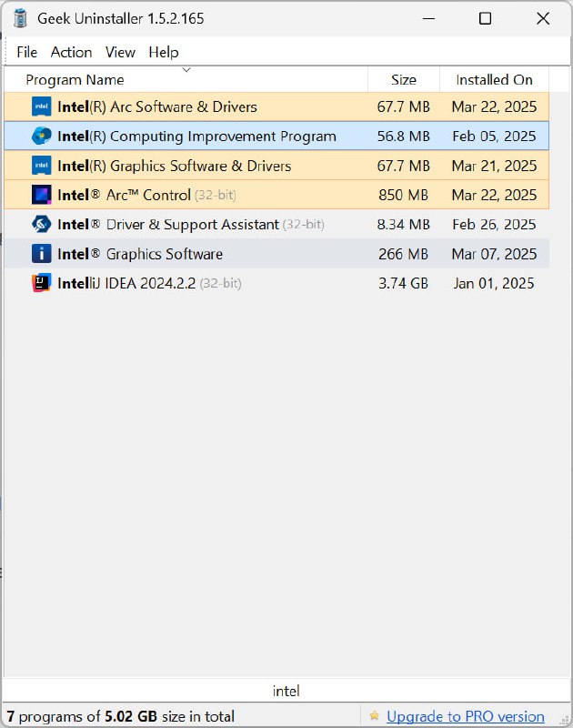Click the Intel Computing Improvement Program icon
The image size is (573, 728).
coord(41,136)
